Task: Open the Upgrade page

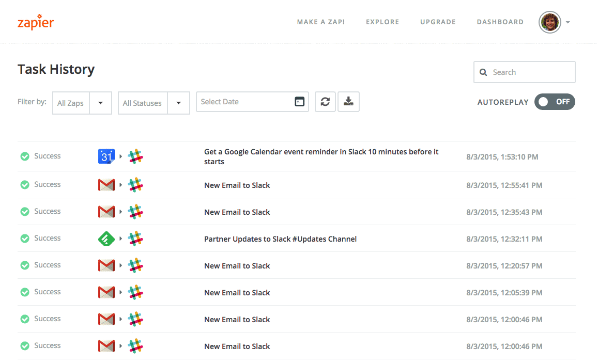Action: (x=438, y=22)
